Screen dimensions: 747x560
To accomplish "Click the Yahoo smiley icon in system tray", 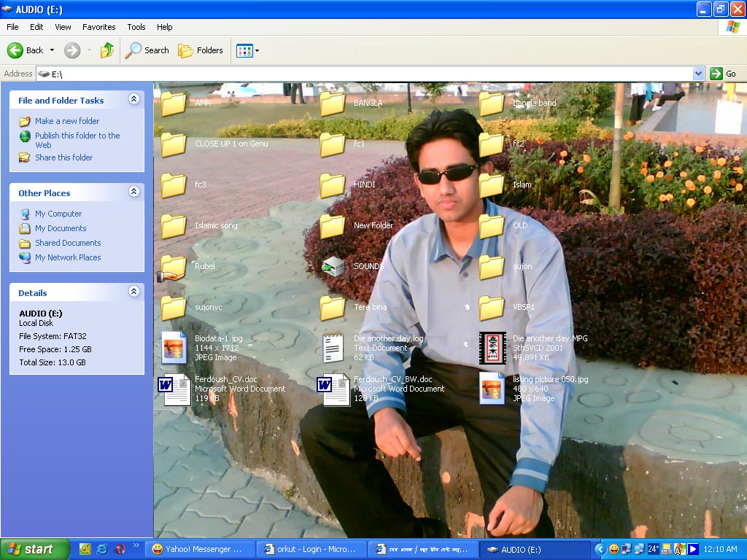I will tap(614, 550).
